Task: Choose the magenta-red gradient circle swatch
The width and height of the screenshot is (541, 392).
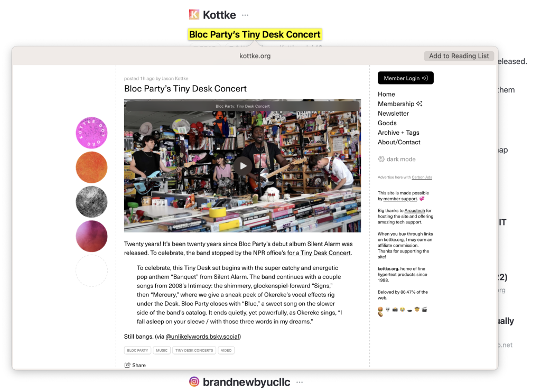Action: click(91, 236)
